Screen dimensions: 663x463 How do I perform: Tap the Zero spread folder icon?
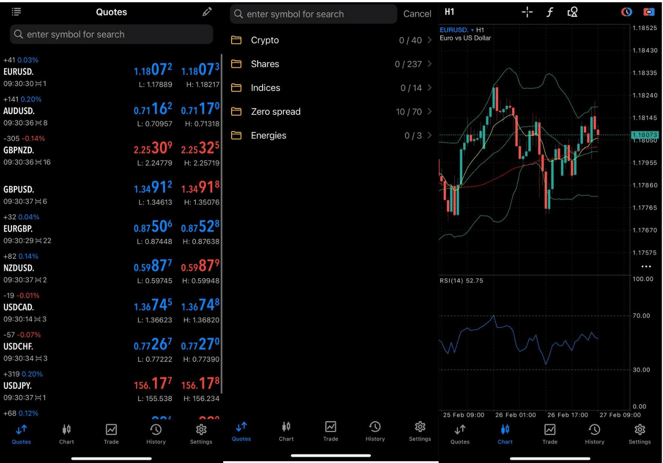coord(236,112)
